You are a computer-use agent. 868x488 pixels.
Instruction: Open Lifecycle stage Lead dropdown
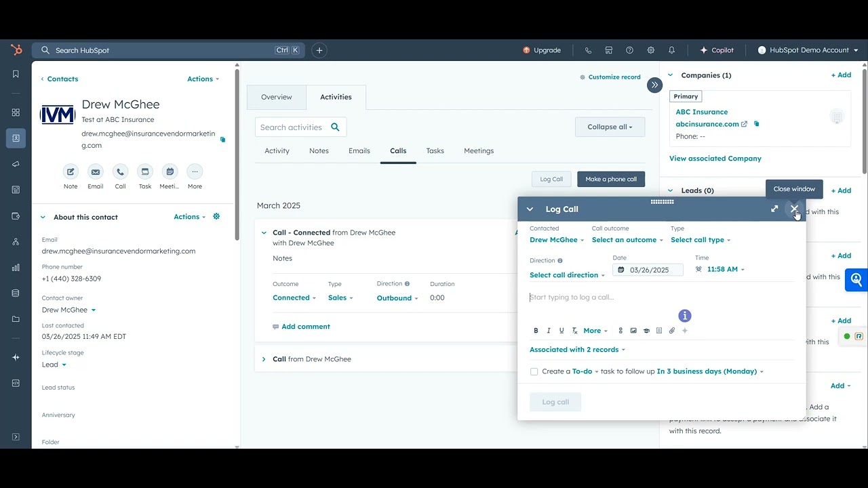pyautogui.click(x=54, y=365)
